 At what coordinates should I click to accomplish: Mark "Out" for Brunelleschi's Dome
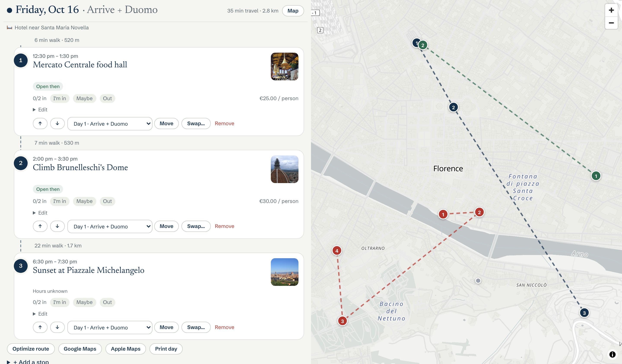(107, 201)
